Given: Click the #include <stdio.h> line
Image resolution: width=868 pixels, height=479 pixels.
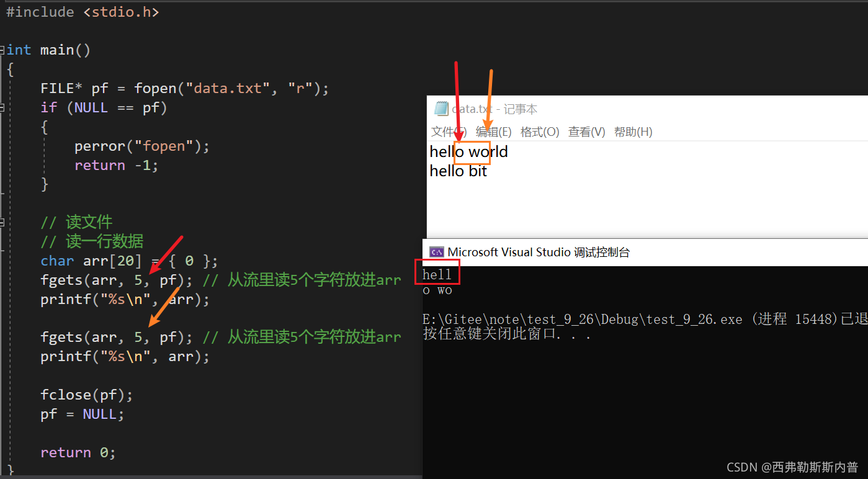Looking at the screenshot, I should click(83, 12).
